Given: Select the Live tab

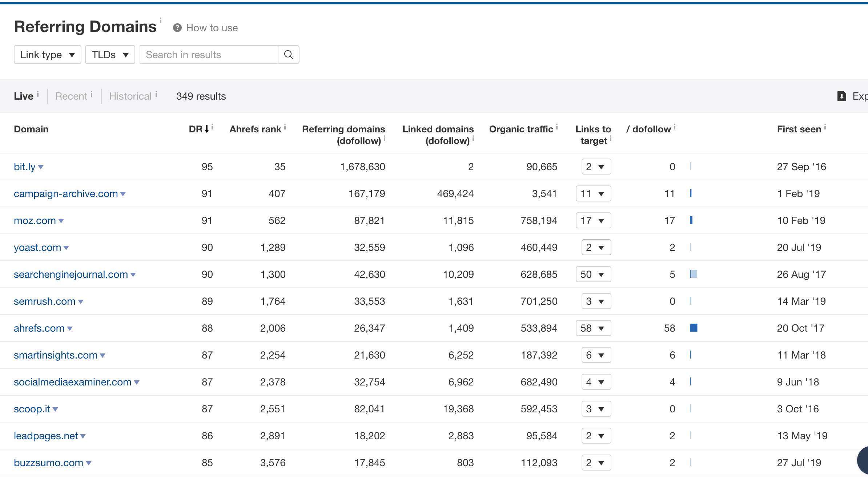Looking at the screenshot, I should pos(24,96).
